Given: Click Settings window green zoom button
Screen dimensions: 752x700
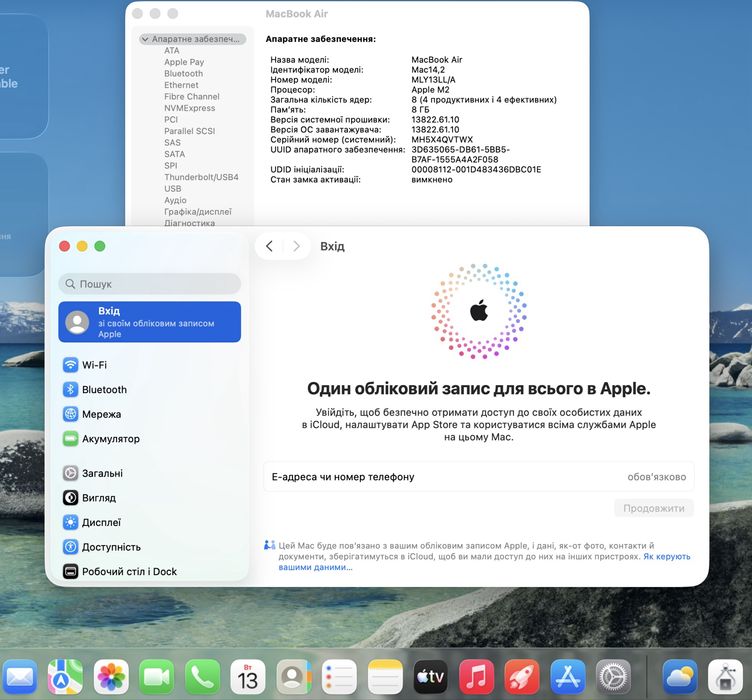Looking at the screenshot, I should (100, 246).
